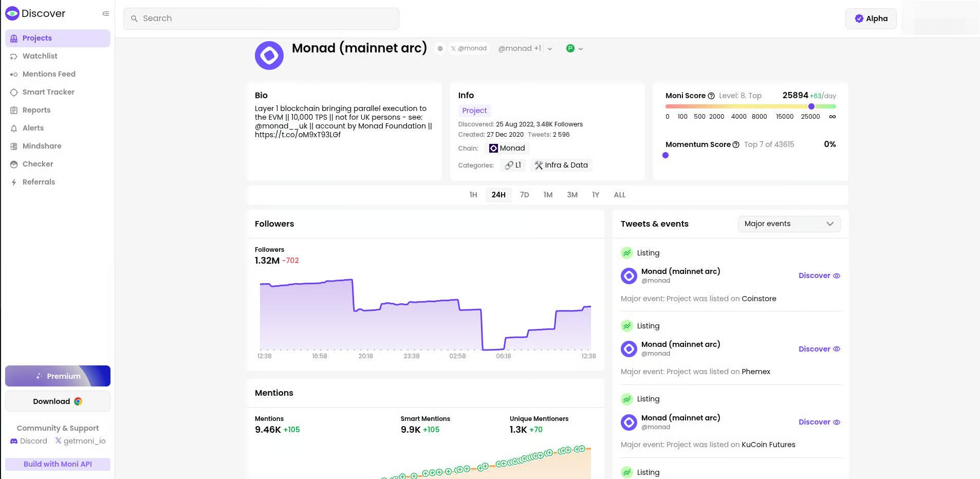This screenshot has width=980, height=479.
Task: Open the Major events dropdown
Action: (x=788, y=224)
